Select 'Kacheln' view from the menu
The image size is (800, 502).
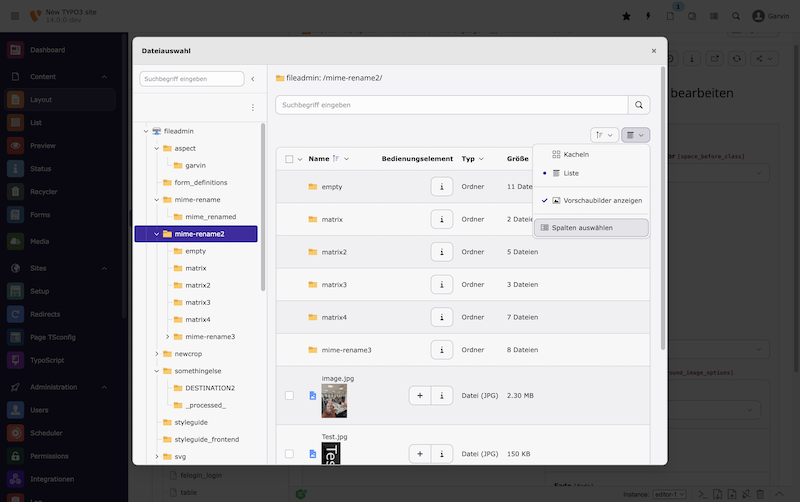tap(576, 155)
